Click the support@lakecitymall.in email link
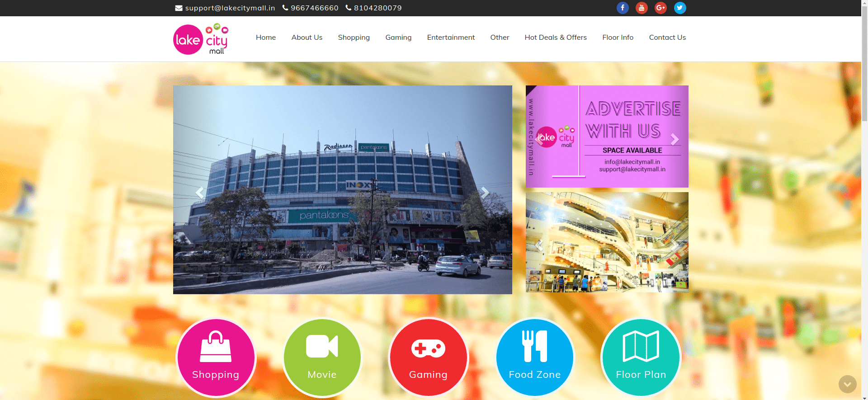This screenshot has width=868, height=400. point(230,8)
